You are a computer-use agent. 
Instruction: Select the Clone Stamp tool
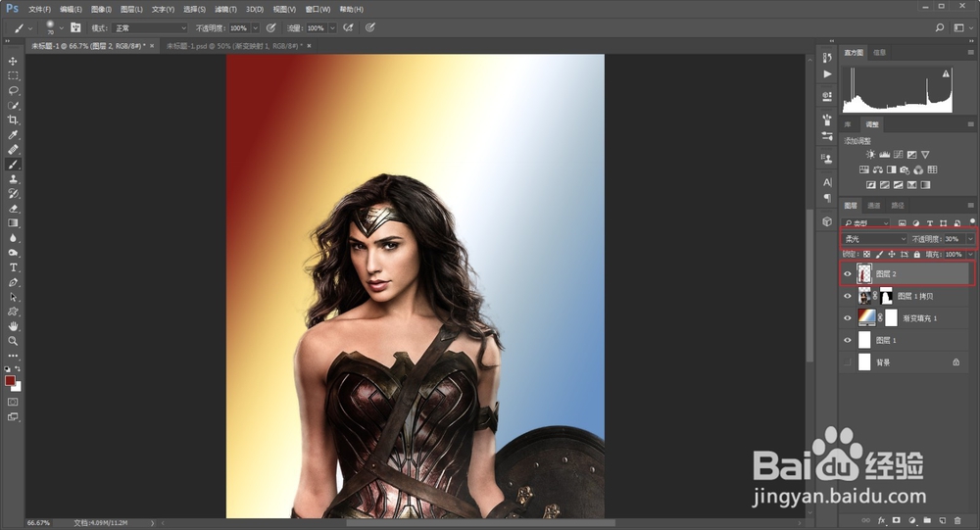coord(13,178)
